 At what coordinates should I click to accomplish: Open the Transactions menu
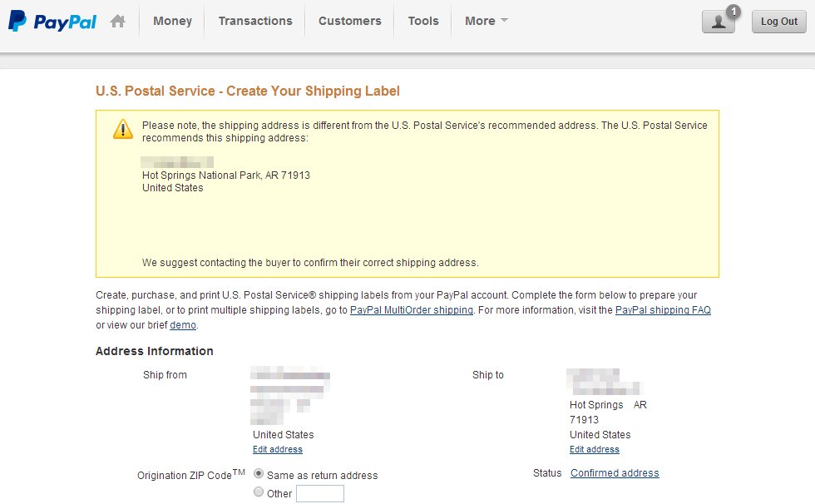click(255, 22)
